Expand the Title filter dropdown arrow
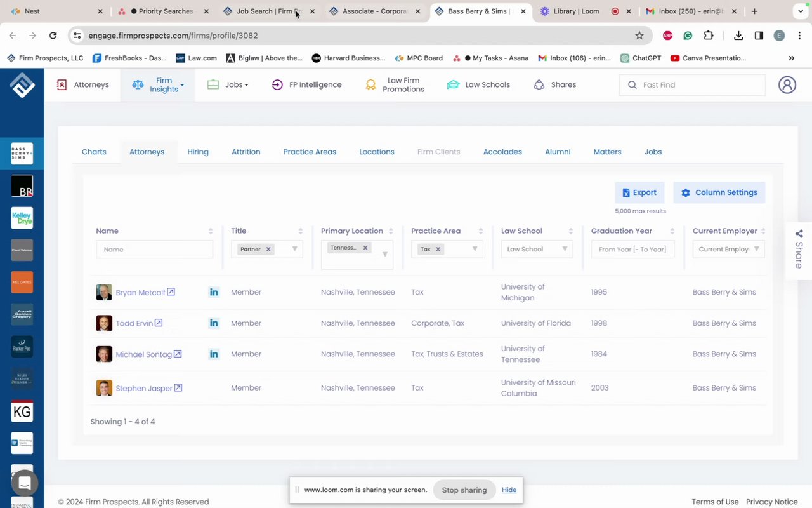This screenshot has width=812, height=508. [294, 249]
